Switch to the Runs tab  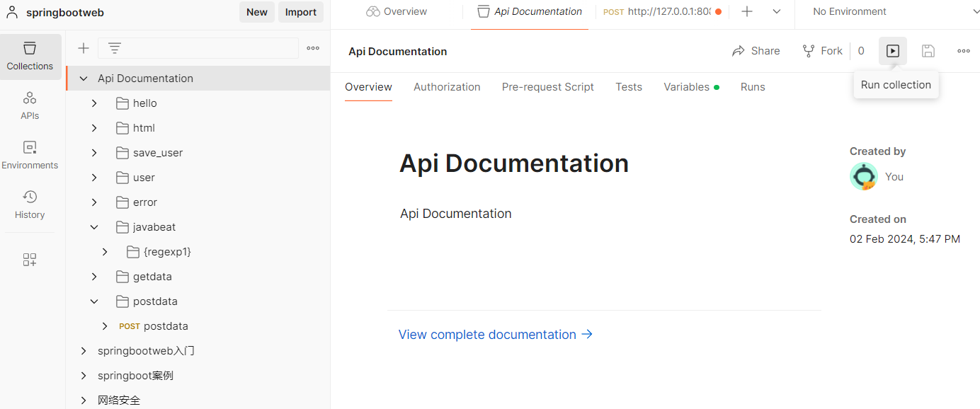pos(753,87)
